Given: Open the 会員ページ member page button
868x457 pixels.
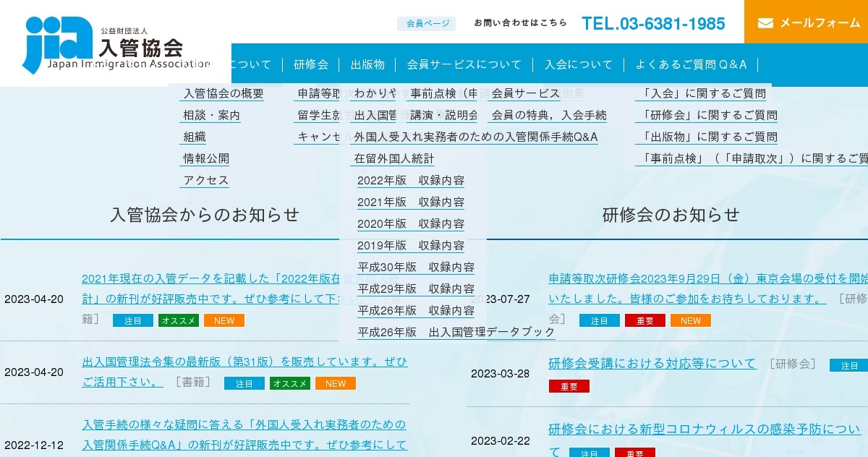Looking at the screenshot, I should [x=426, y=22].
